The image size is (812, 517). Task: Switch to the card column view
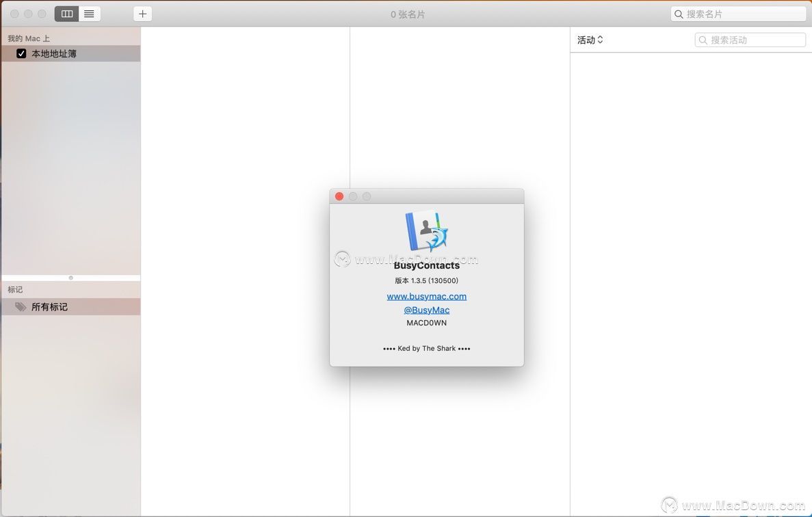click(67, 14)
